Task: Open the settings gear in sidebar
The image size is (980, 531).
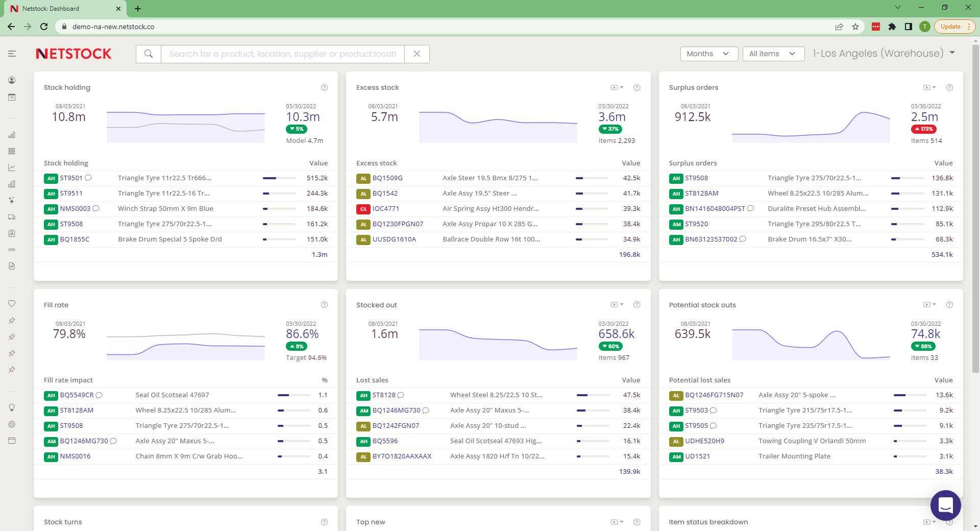Action: click(12, 424)
